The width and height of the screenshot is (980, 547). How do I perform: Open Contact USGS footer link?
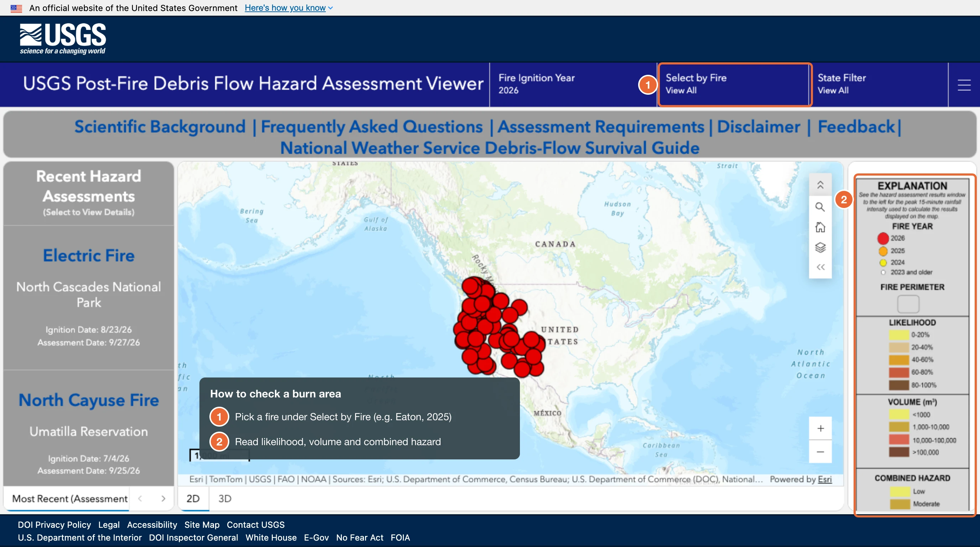(256, 525)
